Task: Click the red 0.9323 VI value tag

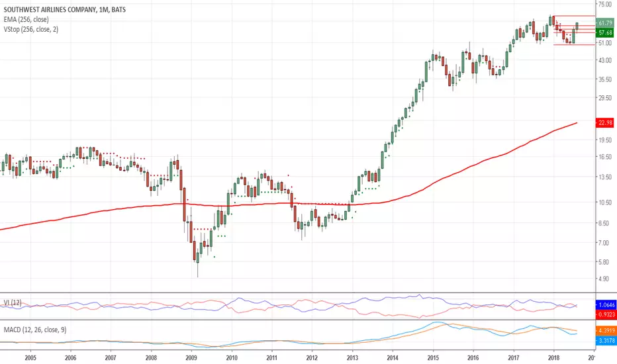Action: point(606,314)
